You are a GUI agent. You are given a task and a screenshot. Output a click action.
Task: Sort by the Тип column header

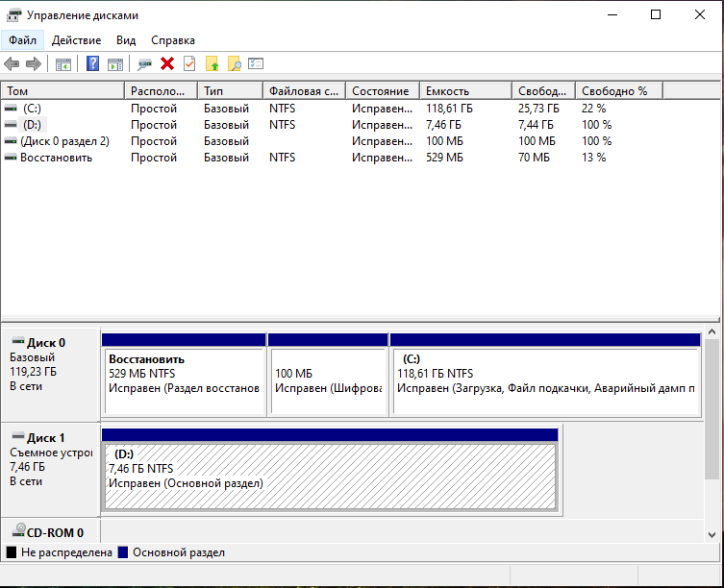(231, 91)
